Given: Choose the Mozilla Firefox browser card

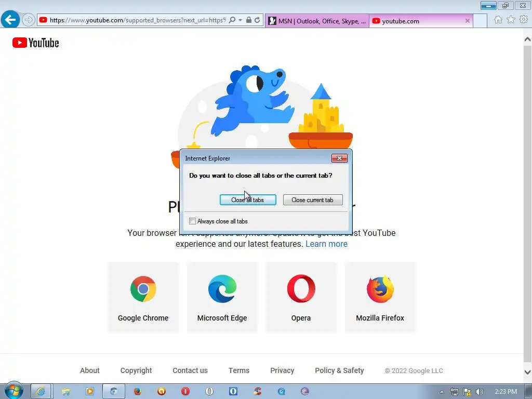Looking at the screenshot, I should 380,297.
